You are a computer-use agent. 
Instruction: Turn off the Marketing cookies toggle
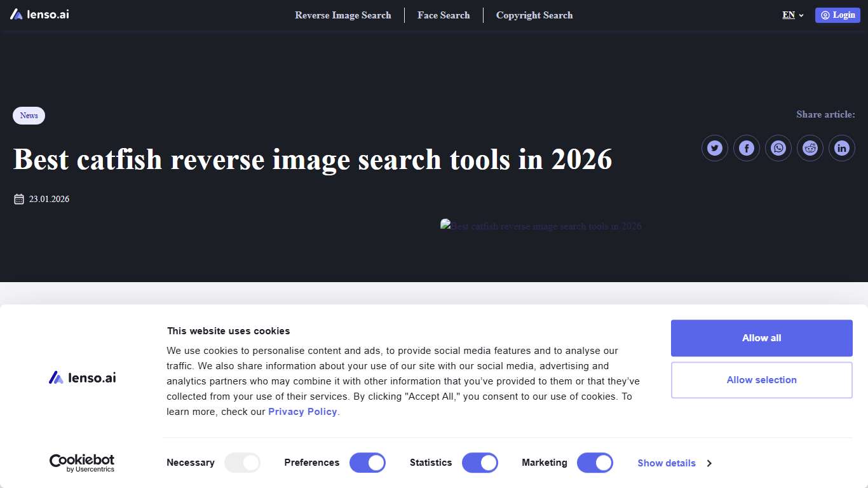point(595,463)
